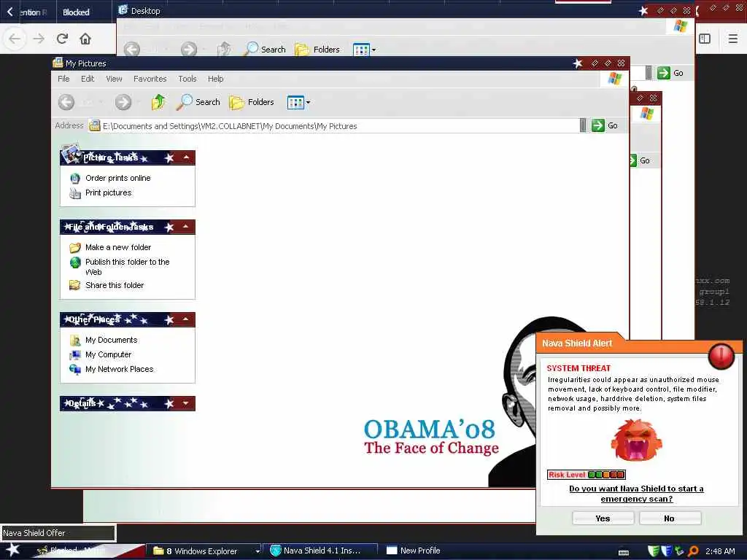Open the Tools menu
This screenshot has height=560, width=747.
click(187, 79)
